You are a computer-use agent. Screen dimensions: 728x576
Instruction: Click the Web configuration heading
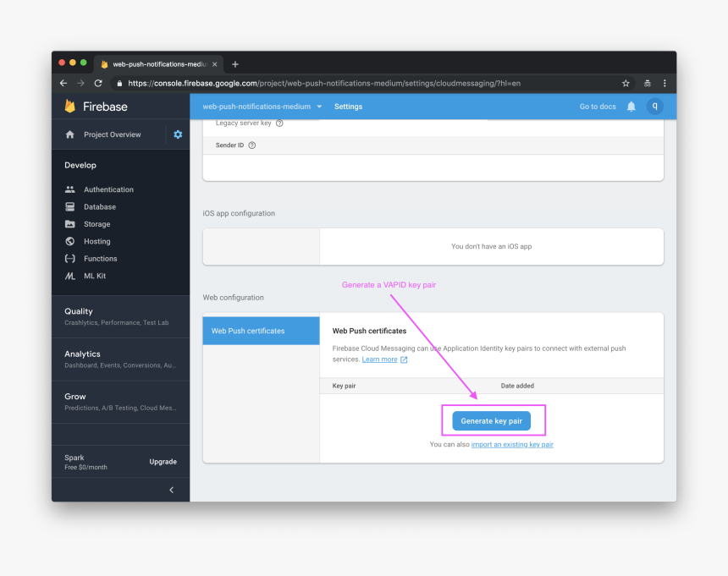point(233,297)
